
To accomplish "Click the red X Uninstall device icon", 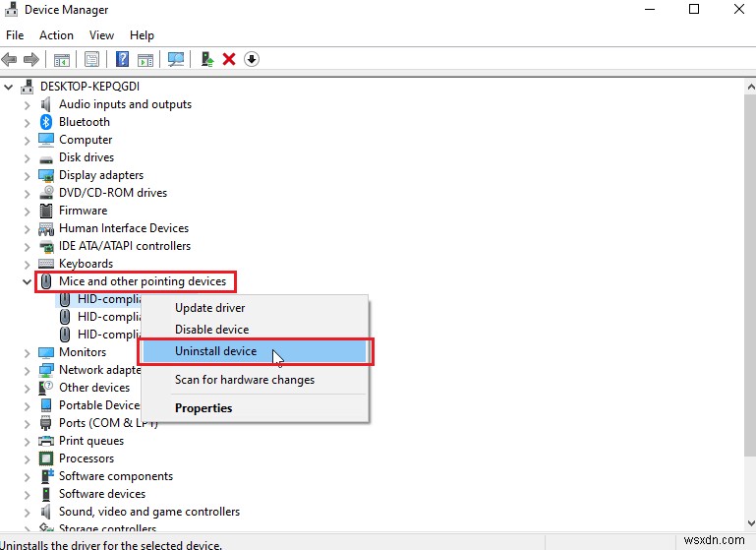I will pos(229,59).
